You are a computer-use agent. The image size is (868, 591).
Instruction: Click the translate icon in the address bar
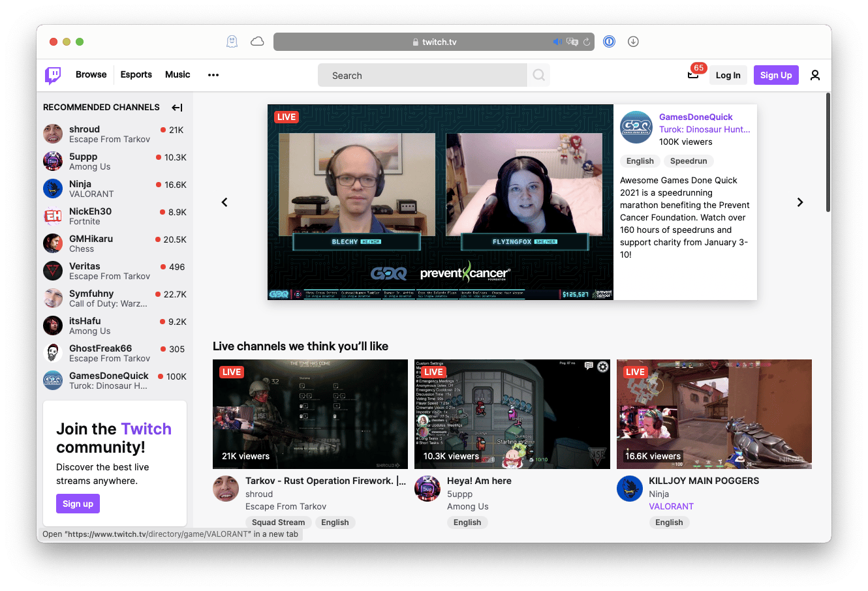tap(572, 42)
